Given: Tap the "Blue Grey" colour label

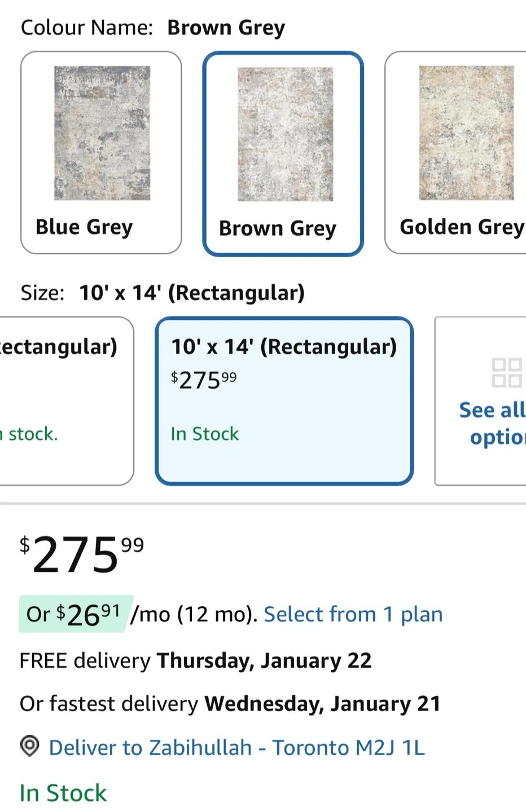Looking at the screenshot, I should pyautogui.click(x=84, y=227).
